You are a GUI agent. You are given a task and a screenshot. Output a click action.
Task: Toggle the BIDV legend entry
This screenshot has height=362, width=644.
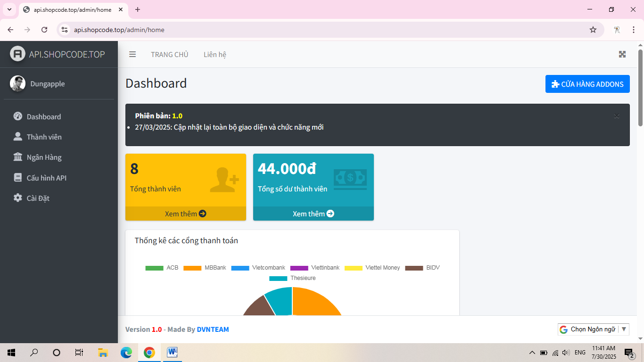coord(422,268)
